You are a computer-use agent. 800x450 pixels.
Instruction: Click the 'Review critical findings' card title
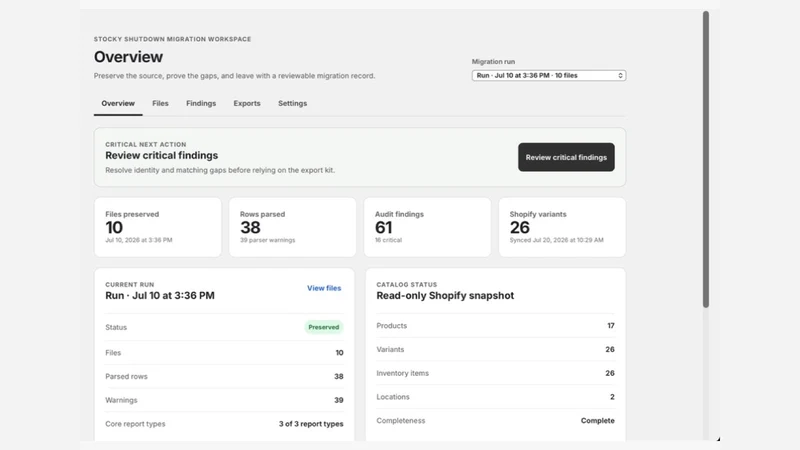(162, 156)
